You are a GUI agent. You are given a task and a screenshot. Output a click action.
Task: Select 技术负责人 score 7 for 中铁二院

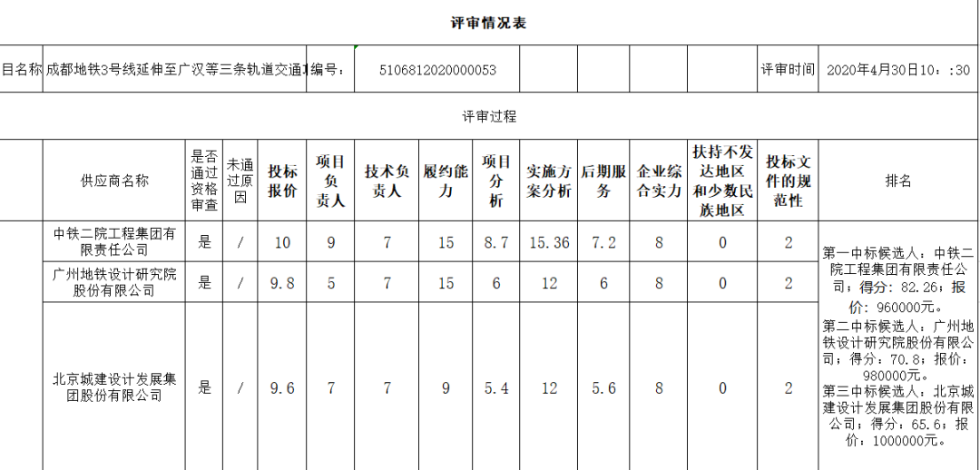[x=387, y=242]
